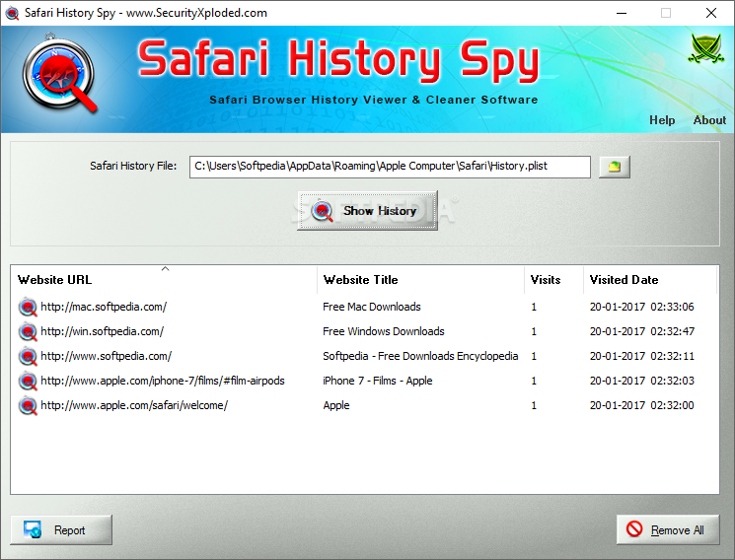
Task: Select the http://www.softpedia.com/ URL
Action: click(106, 356)
